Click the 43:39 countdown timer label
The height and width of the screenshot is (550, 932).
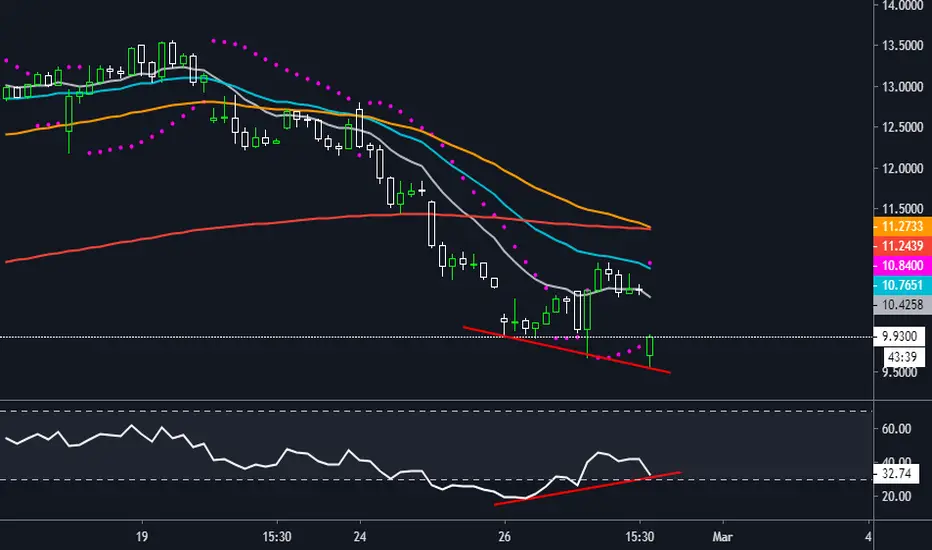click(902, 357)
